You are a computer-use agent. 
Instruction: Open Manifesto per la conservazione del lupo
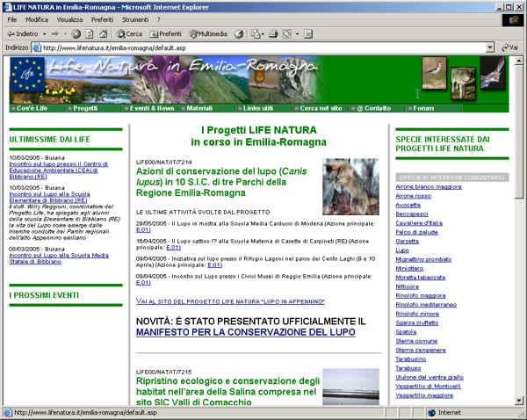click(x=246, y=332)
